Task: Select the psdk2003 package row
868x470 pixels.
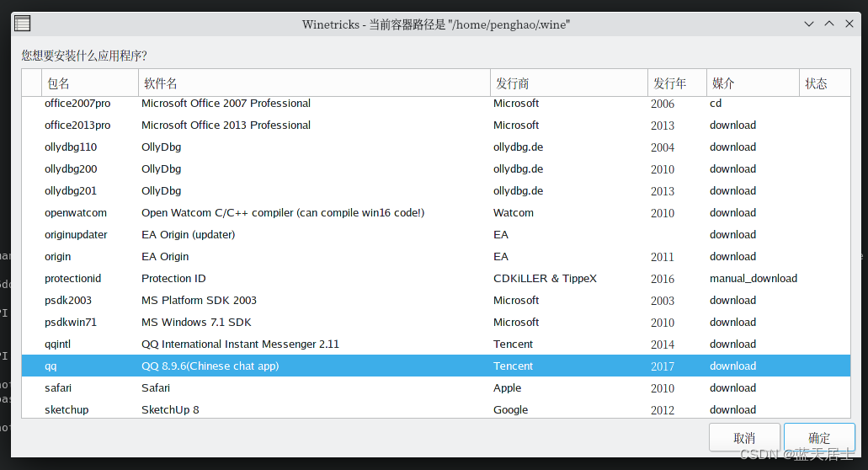Action: [x=435, y=301]
